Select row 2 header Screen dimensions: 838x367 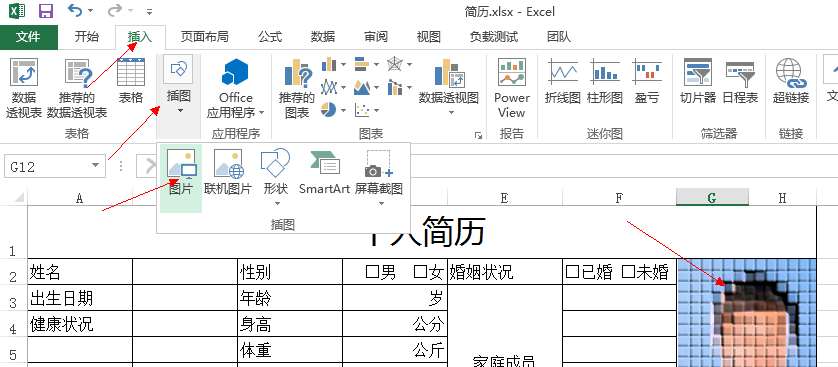(13, 272)
